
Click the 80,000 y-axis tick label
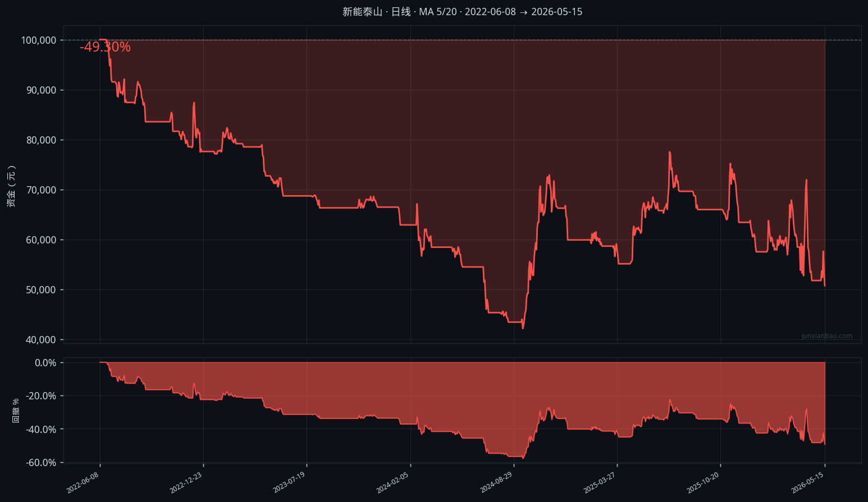coord(42,140)
